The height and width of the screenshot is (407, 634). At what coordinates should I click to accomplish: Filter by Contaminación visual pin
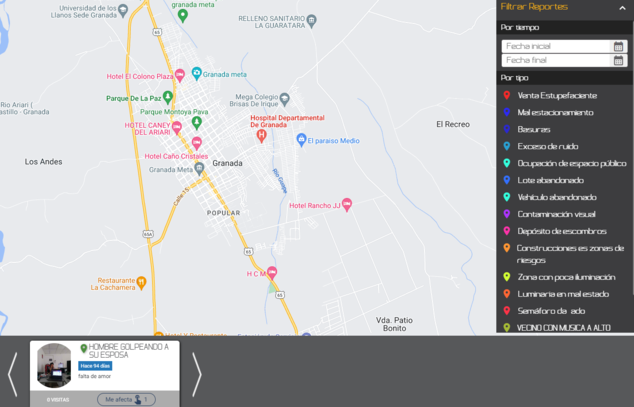point(507,214)
